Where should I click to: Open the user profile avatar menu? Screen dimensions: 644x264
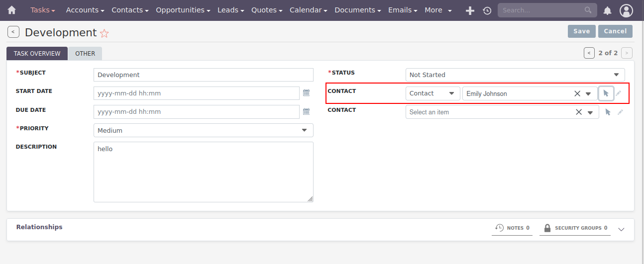(x=627, y=10)
